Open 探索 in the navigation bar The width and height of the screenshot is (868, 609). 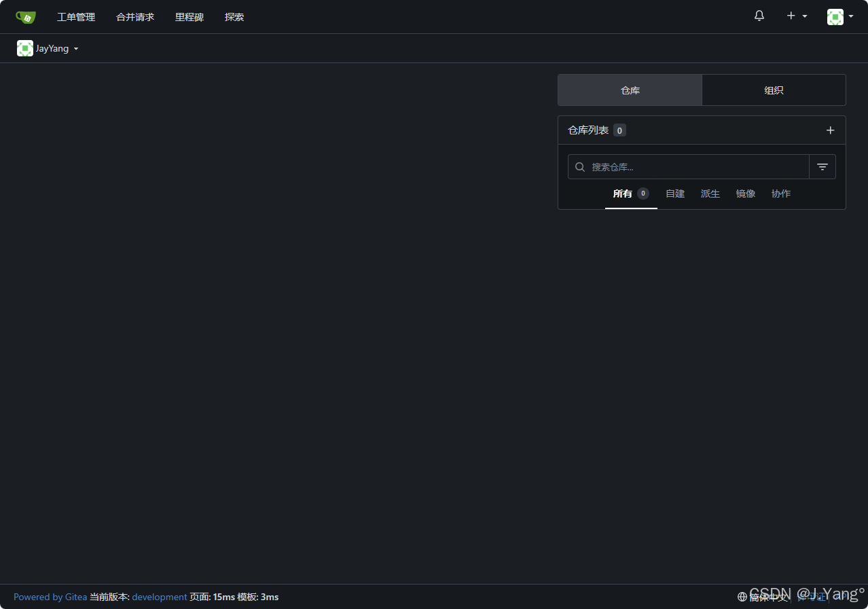click(234, 17)
